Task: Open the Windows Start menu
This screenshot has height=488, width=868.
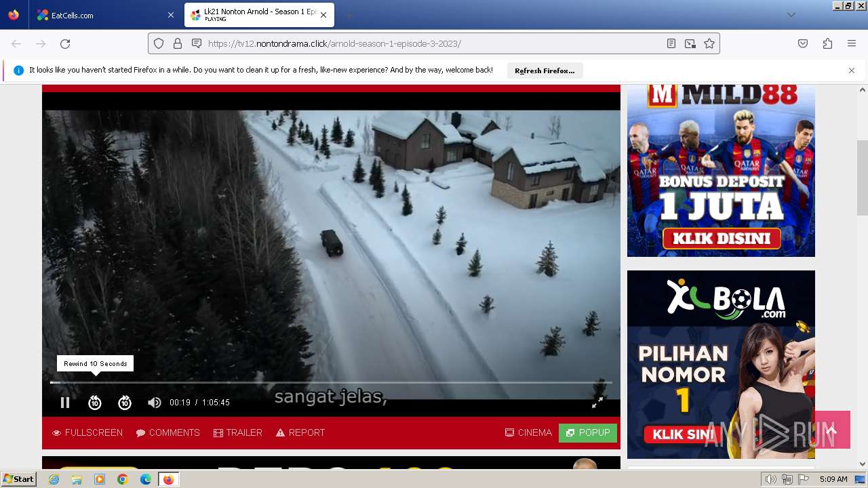Action: (19, 479)
